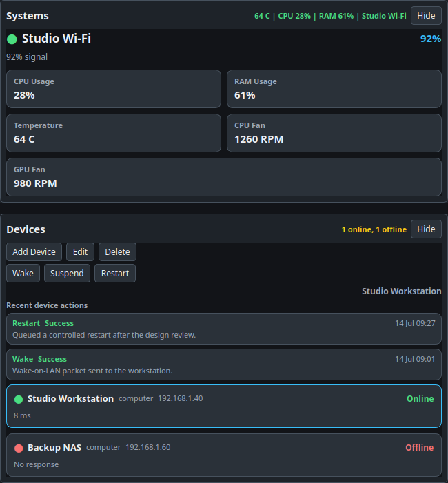Click the Studio Workstation label above actions
The image size is (448, 483).
coord(401,291)
